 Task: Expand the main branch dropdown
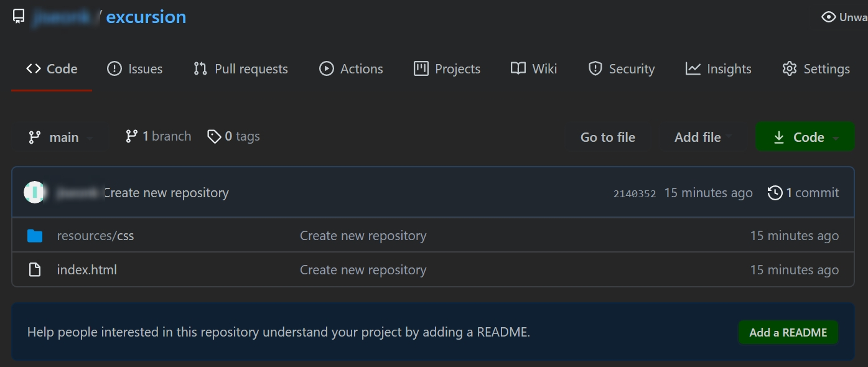click(x=61, y=137)
